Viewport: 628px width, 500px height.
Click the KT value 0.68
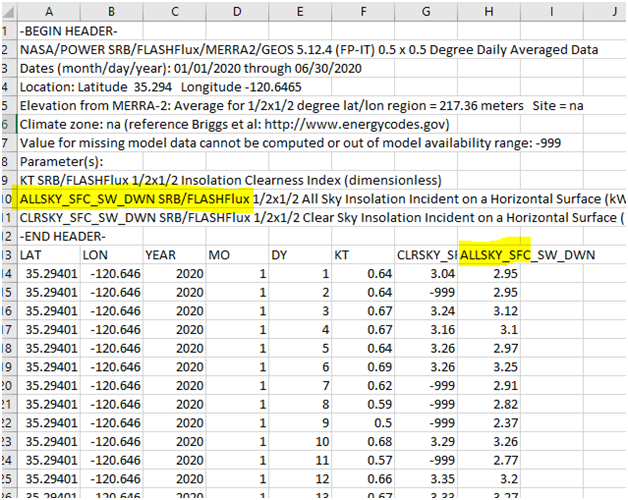(363, 442)
